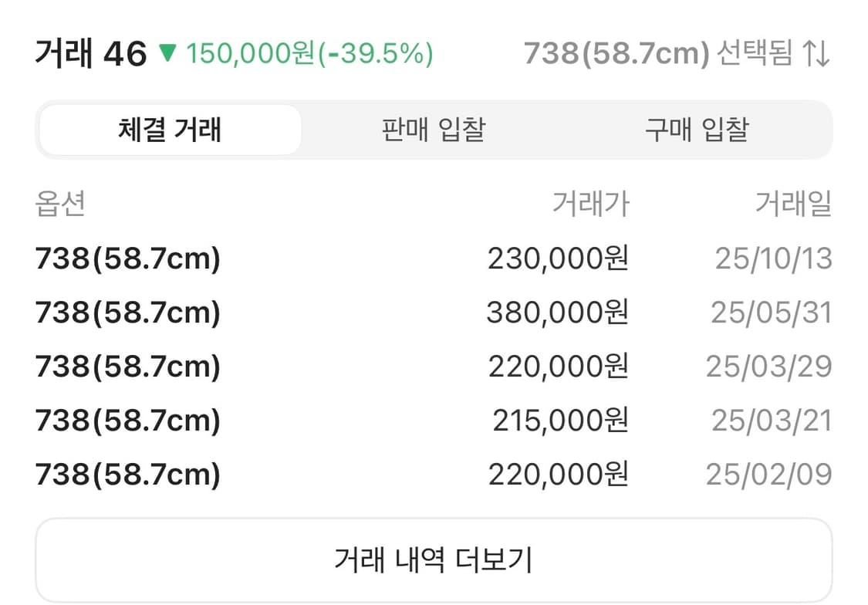Select the 체결 거래 tab
The width and height of the screenshot is (868, 605).
[170, 130]
